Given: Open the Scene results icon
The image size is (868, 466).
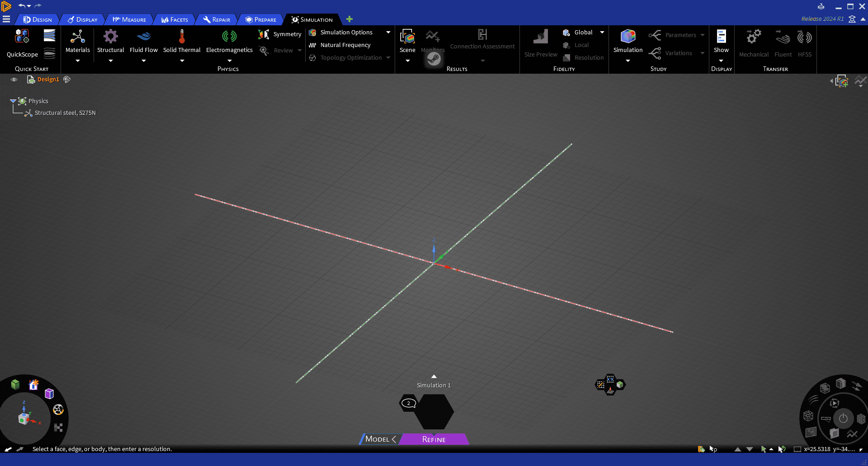Looking at the screenshot, I should pos(407,37).
